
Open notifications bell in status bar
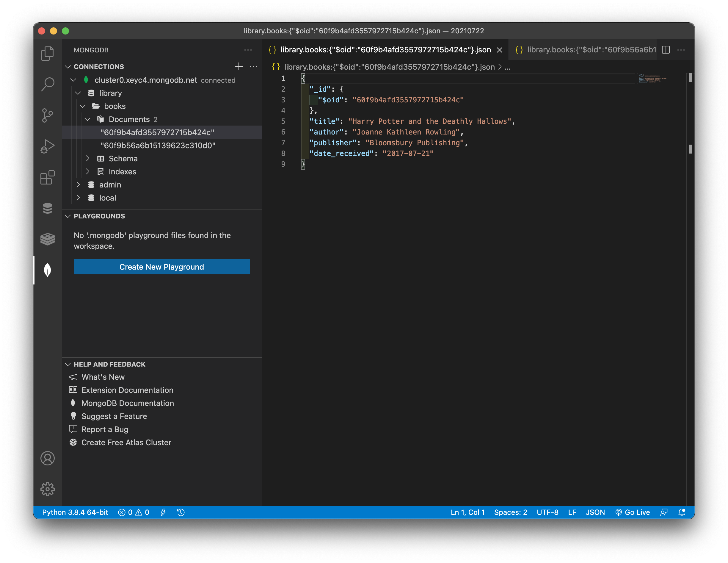point(682,512)
